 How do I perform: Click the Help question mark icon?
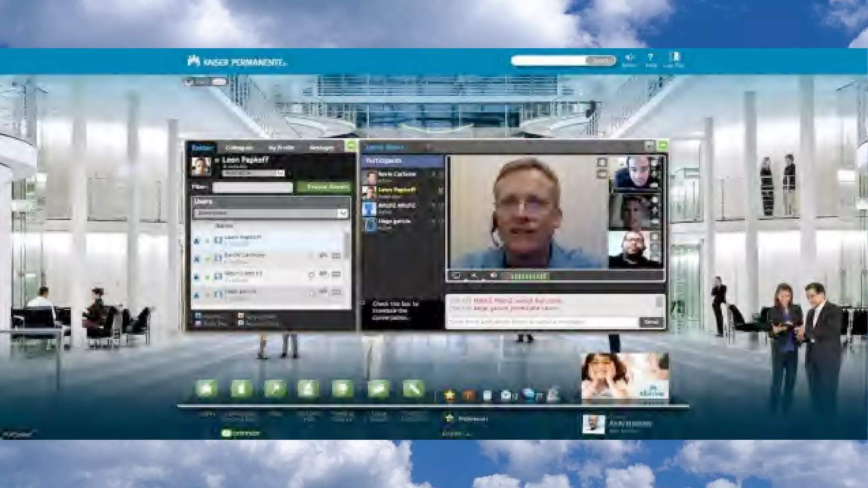click(650, 57)
